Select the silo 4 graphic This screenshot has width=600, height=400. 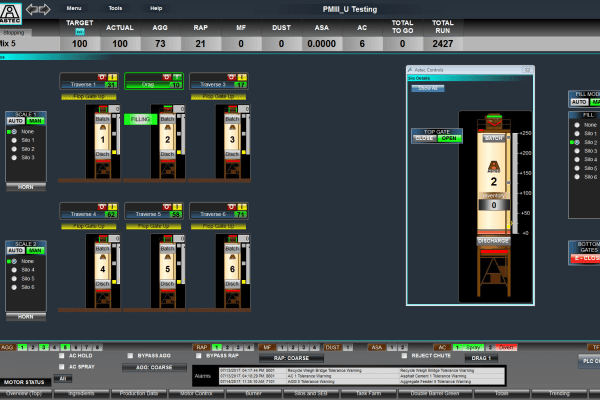(103, 271)
